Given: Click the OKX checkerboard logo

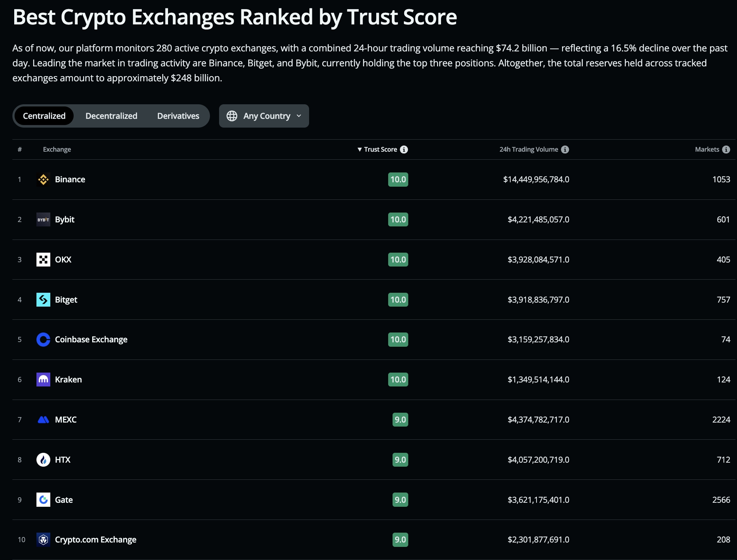Looking at the screenshot, I should 43,260.
